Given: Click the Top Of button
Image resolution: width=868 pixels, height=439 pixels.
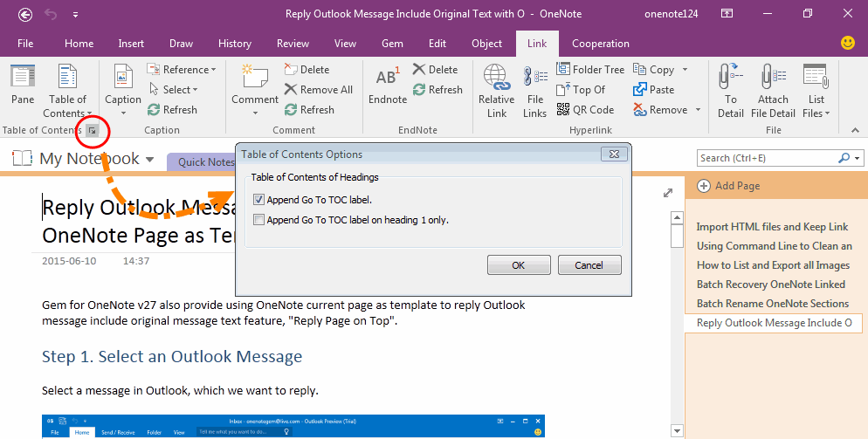Looking at the screenshot, I should (x=581, y=89).
